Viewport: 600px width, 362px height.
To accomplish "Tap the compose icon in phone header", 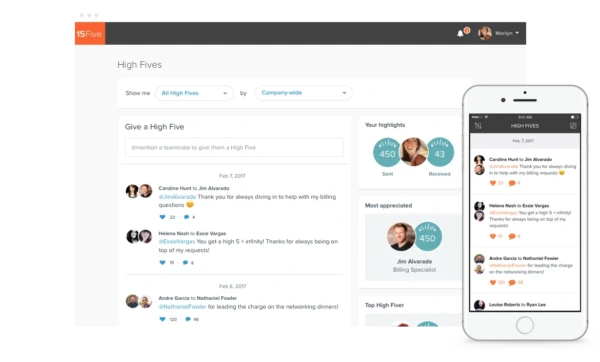I will coord(573,126).
